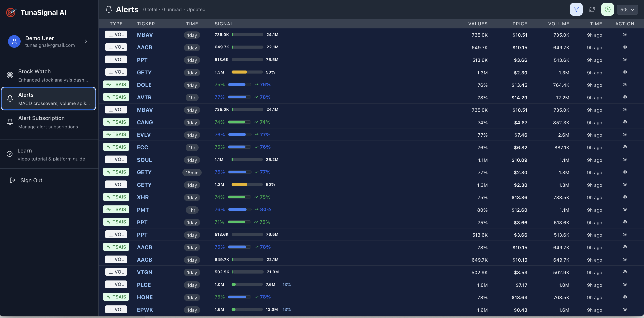Sign out of the account
This screenshot has width=644, height=318.
(31, 180)
